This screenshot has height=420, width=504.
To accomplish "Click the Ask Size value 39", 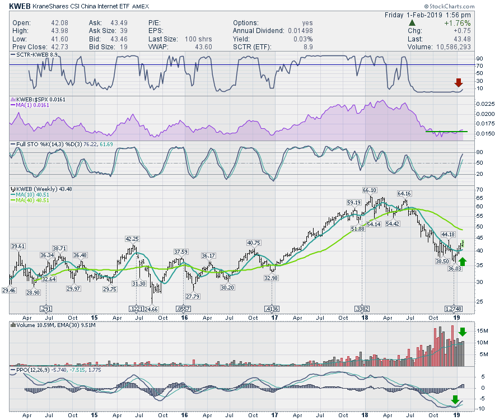I will point(123,31).
